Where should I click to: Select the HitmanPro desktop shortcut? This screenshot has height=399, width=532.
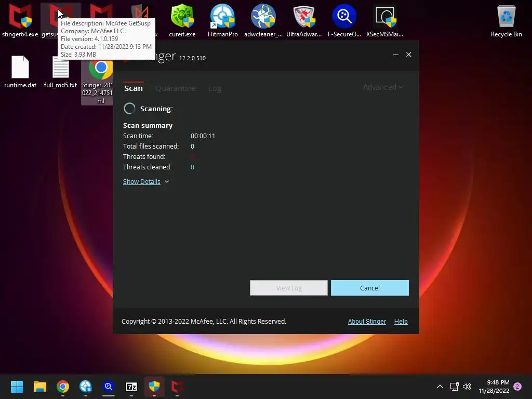[222, 20]
